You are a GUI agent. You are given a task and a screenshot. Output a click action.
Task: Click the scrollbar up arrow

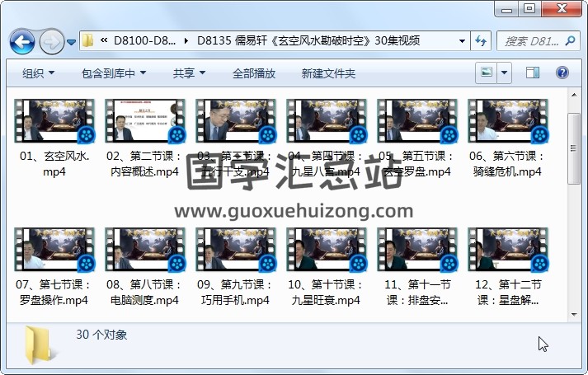574,95
